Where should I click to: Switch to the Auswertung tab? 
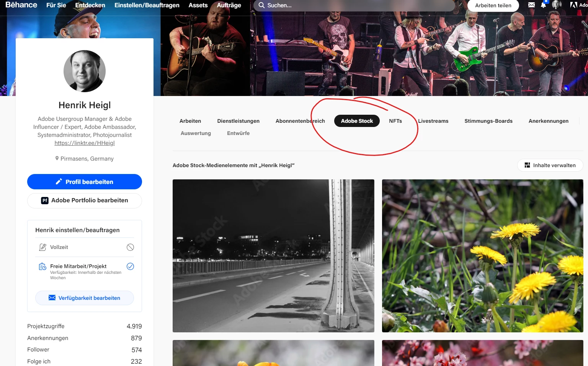click(196, 133)
